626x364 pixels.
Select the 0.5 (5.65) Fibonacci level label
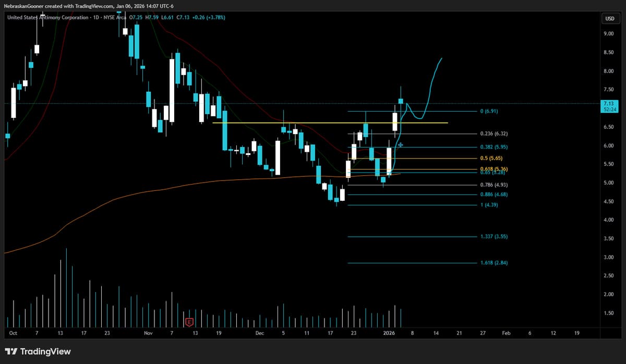click(492, 157)
